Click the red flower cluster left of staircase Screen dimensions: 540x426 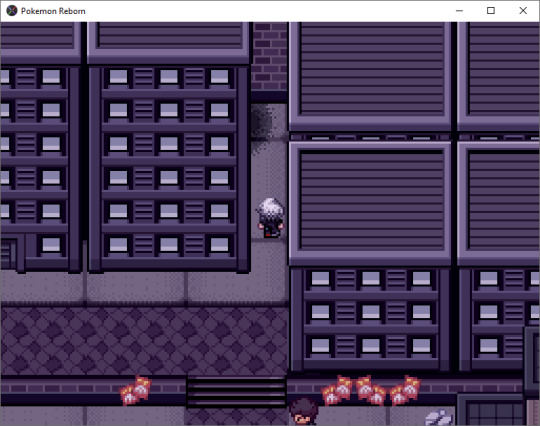(x=135, y=391)
